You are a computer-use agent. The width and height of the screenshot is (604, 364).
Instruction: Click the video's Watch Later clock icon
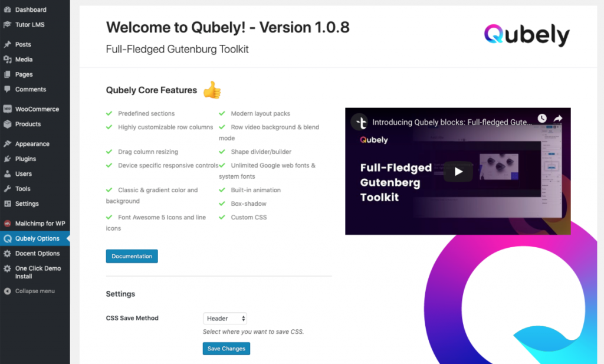542,118
